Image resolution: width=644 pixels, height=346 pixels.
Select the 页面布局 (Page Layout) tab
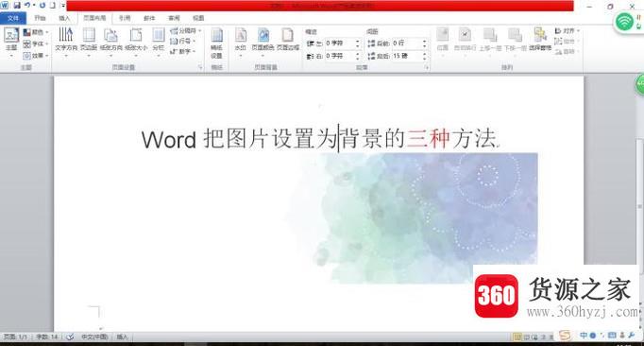tap(94, 18)
